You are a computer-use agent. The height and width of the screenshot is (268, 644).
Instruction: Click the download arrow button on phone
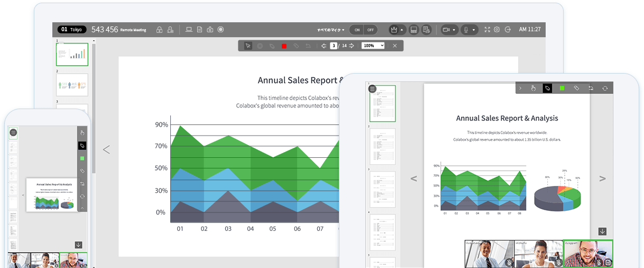(x=78, y=245)
